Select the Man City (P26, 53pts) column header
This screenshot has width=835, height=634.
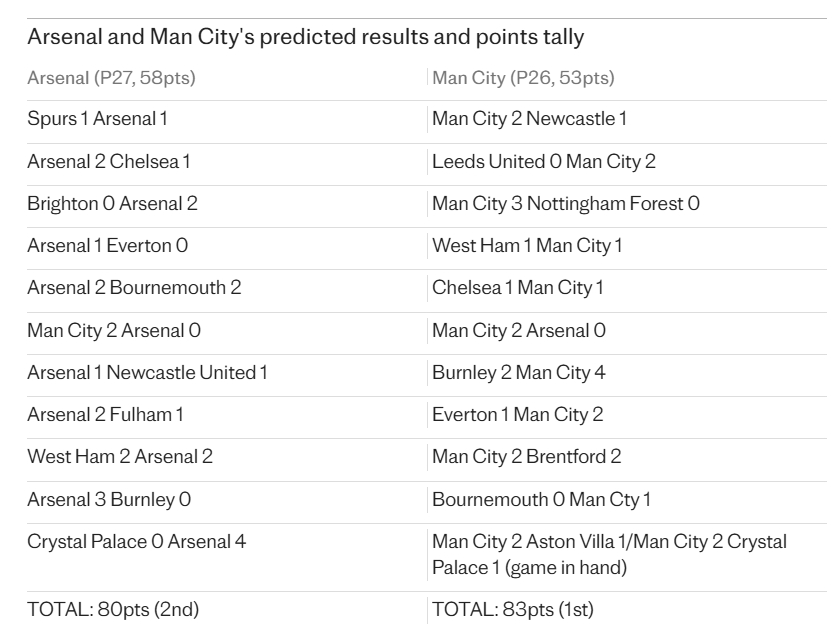[523, 78]
